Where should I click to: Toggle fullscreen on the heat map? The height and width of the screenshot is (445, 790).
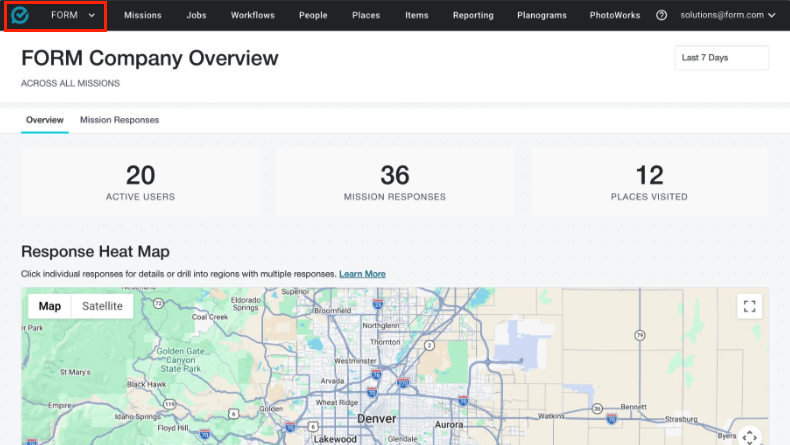(x=749, y=306)
